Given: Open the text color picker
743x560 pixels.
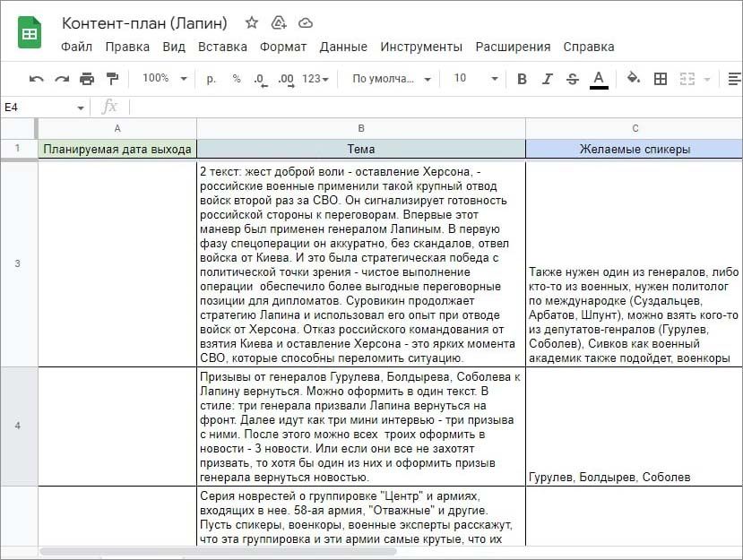Looking at the screenshot, I should [599, 79].
